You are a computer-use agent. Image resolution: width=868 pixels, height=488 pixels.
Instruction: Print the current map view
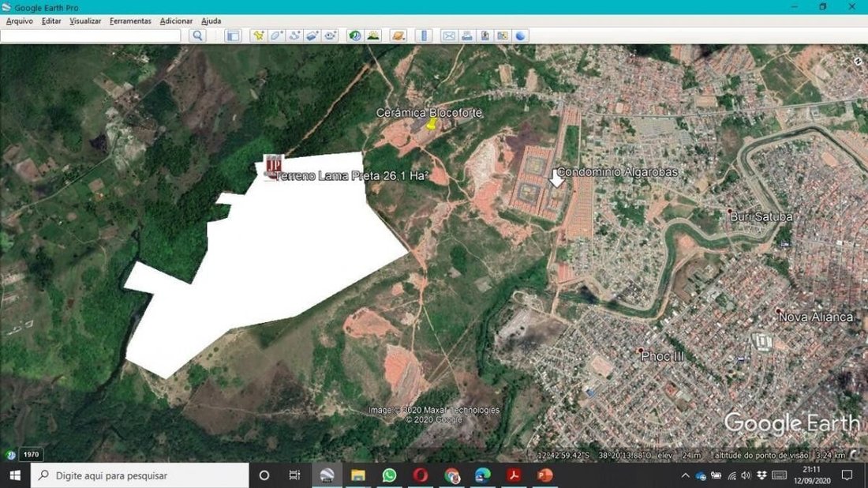point(466,36)
